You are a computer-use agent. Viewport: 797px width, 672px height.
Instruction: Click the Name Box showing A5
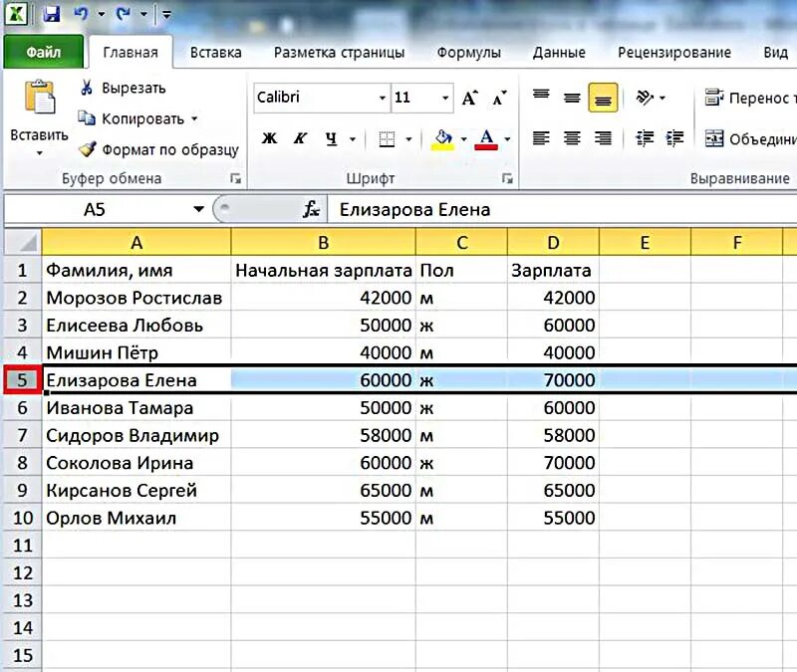click(x=97, y=209)
